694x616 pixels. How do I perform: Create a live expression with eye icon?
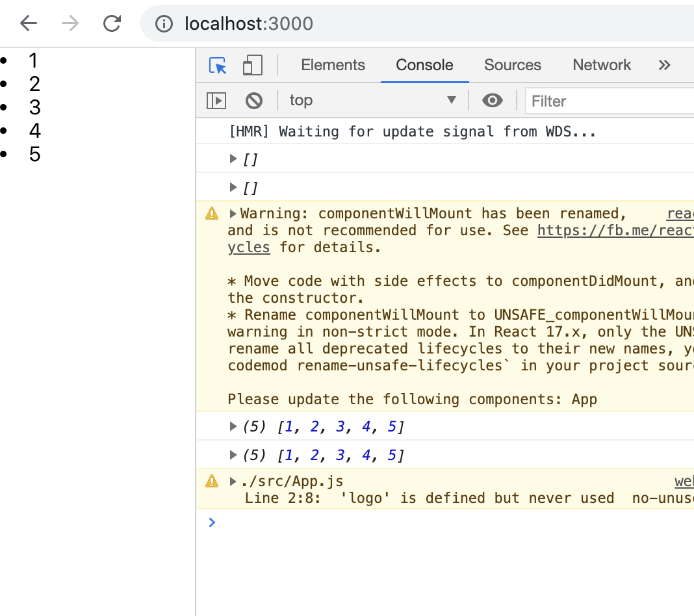point(492,101)
